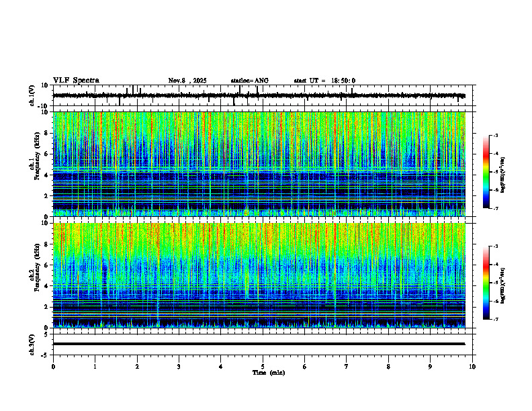
Task: Click inside the ch.1 spectrogram panel
Action: coord(259,164)
